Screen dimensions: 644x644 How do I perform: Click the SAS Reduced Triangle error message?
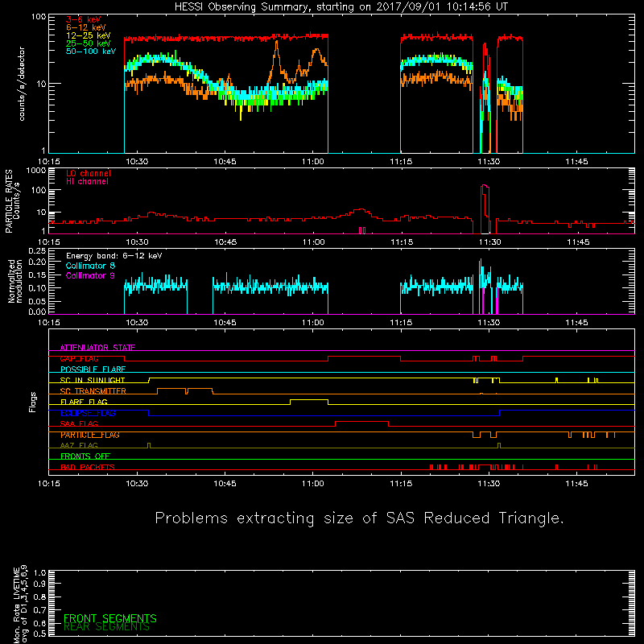(359, 518)
